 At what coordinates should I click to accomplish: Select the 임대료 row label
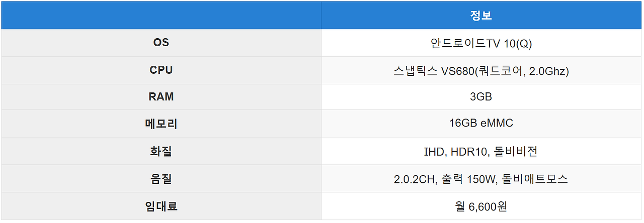pyautogui.click(x=161, y=206)
